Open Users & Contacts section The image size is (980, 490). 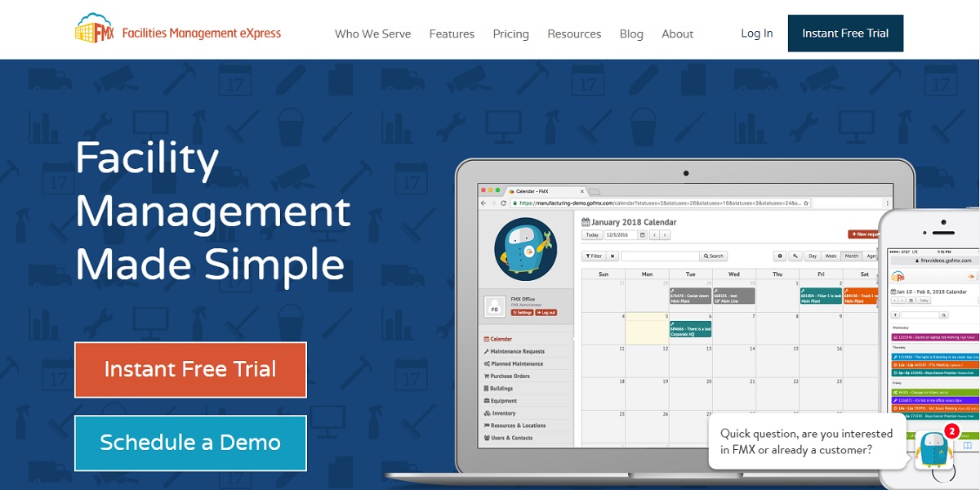pos(510,437)
